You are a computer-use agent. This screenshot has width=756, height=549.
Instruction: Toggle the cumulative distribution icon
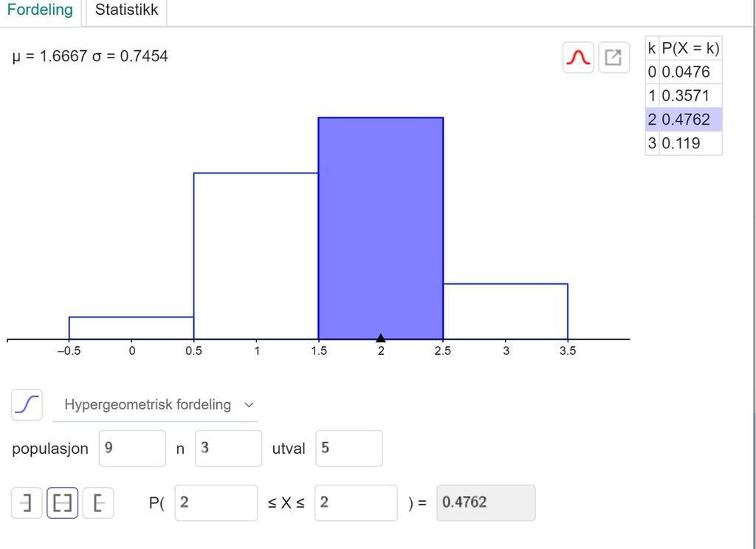tap(27, 404)
